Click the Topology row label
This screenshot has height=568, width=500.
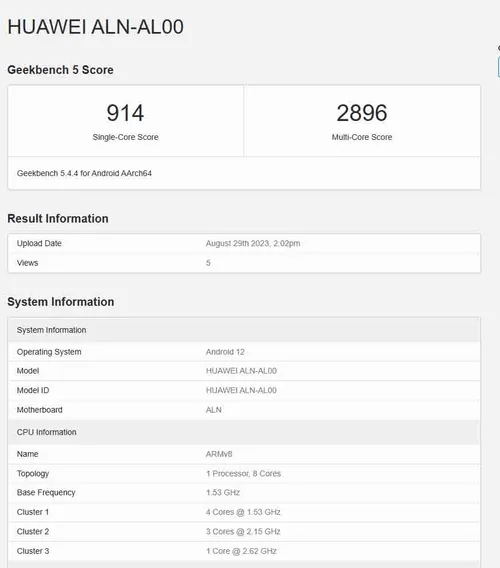tap(33, 474)
